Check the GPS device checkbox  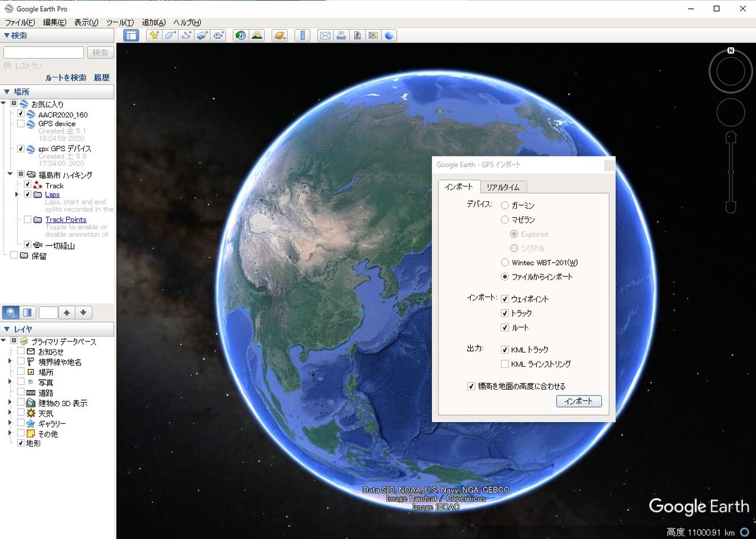[21, 124]
